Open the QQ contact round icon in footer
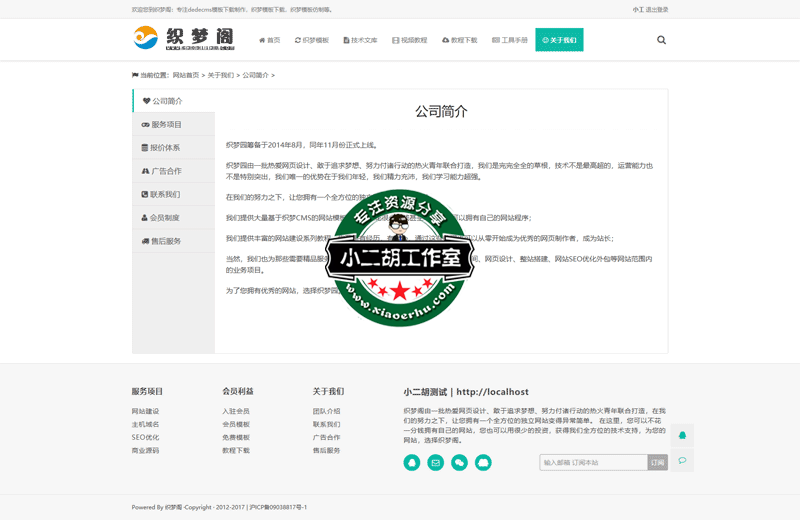Viewport: 800px width, 520px height. tap(412, 463)
